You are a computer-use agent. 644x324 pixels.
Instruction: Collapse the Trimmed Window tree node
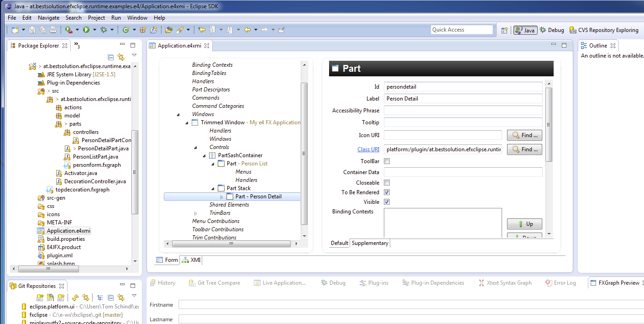coord(187,122)
